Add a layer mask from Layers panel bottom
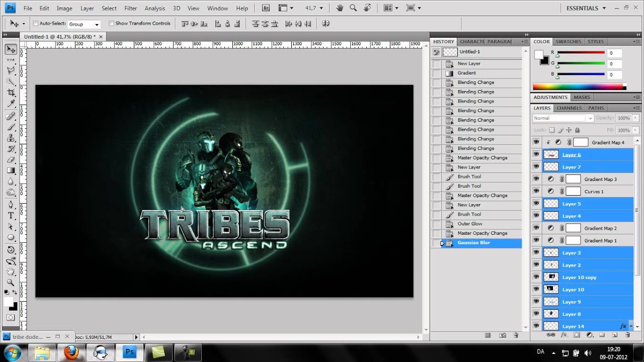The height and width of the screenshot is (362, 644). click(x=577, y=335)
